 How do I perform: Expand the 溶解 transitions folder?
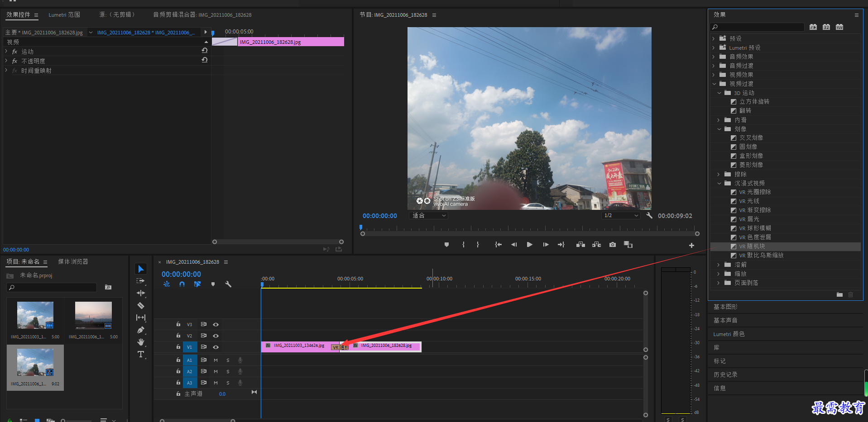719,265
